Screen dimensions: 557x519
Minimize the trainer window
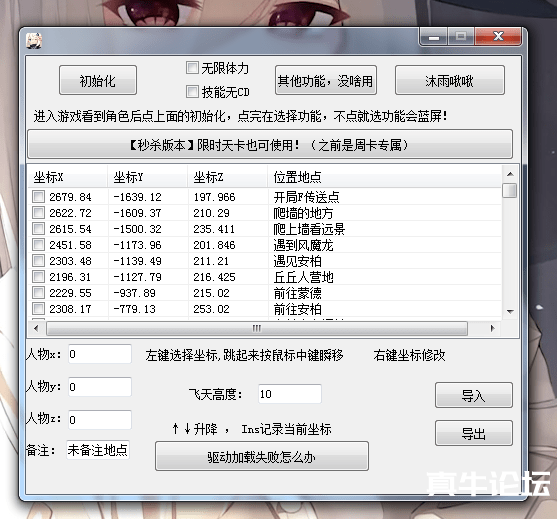pyautogui.click(x=434, y=36)
